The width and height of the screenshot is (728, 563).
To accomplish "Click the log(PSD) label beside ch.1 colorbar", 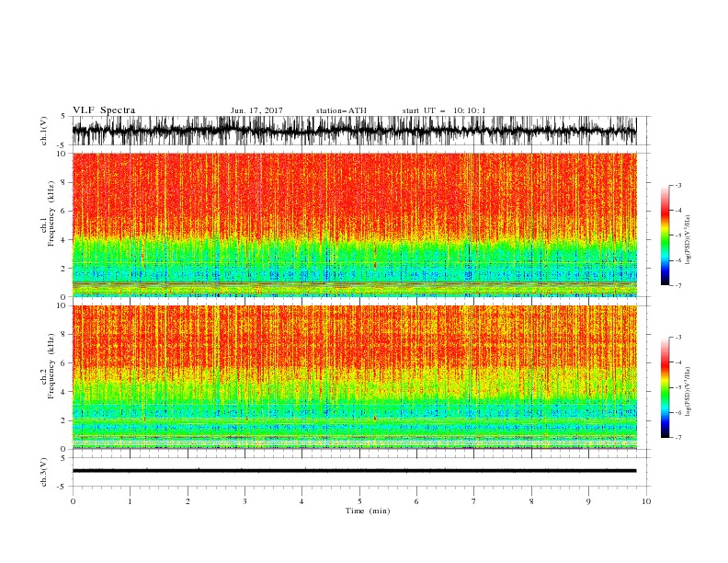I will click(688, 240).
